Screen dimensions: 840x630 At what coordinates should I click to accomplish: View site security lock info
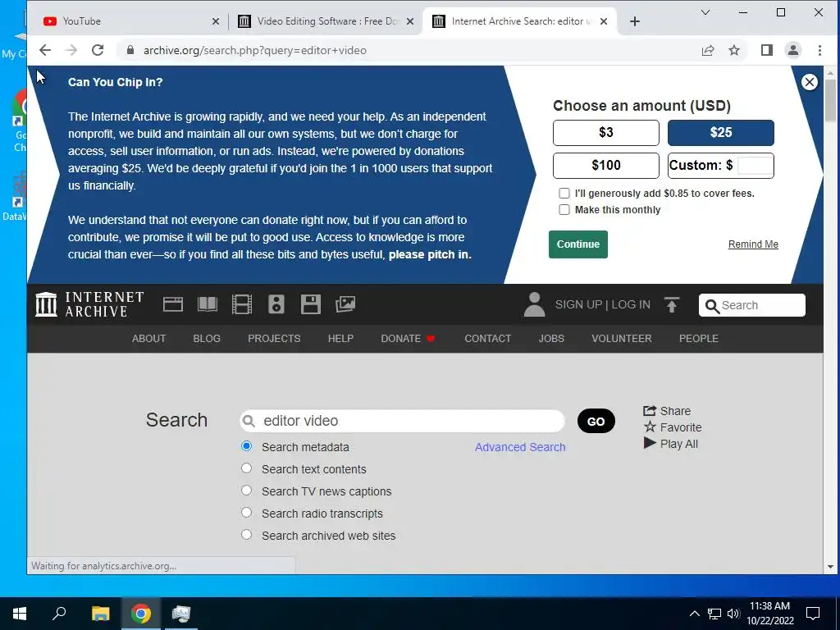(130, 50)
